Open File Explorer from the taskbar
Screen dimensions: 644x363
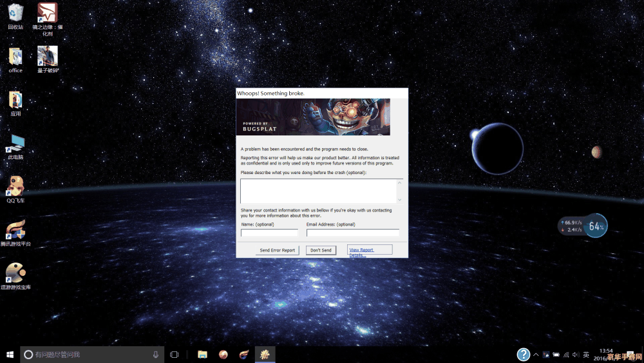[202, 355]
